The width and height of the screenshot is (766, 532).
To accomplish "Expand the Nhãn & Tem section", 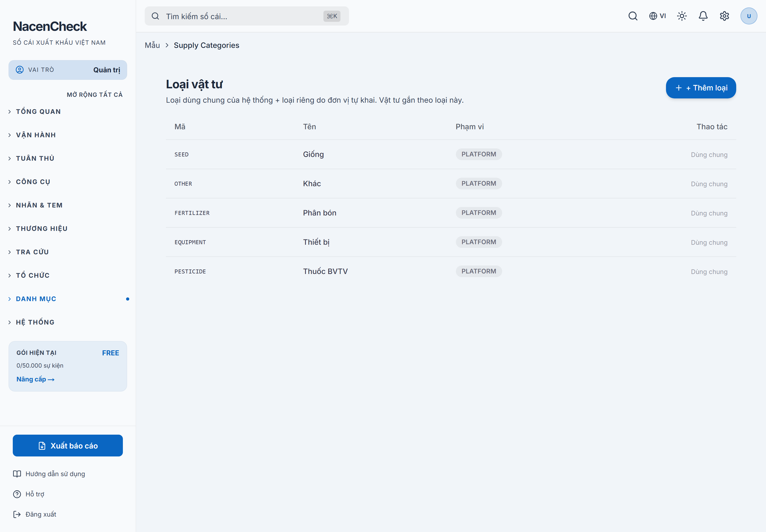I will tap(68, 205).
